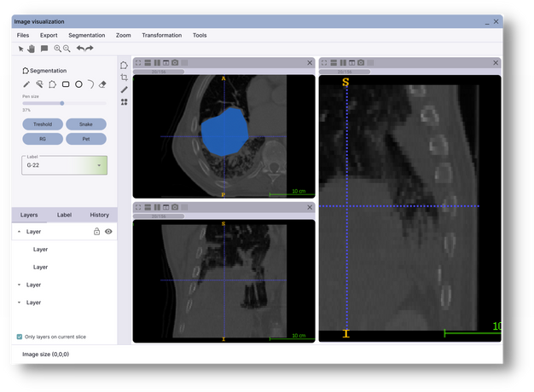The image size is (534, 392).
Task: Click the Snake segmentation button
Action: 86,124
